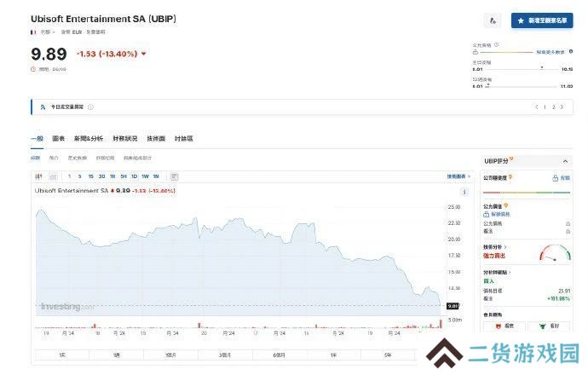Select the 1 month range button below chart
Image resolution: width=588 pixels, height=375 pixels.
pos(170,355)
